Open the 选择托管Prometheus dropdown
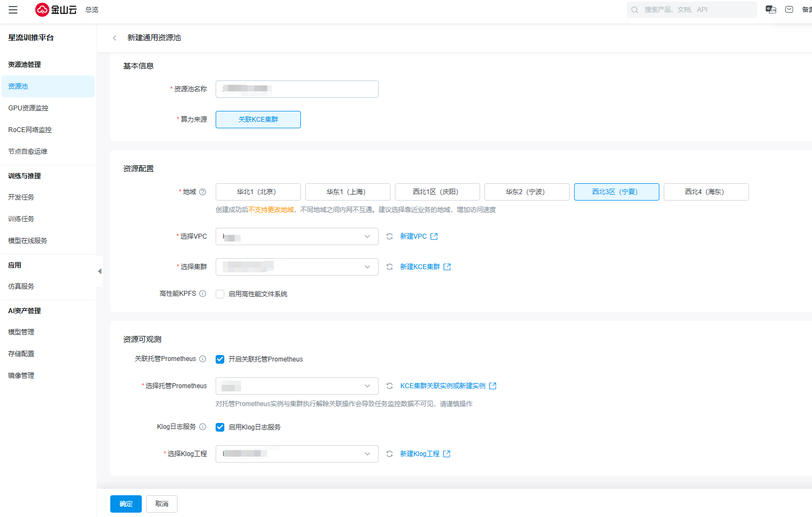Image resolution: width=812 pixels, height=517 pixels. pyautogui.click(x=297, y=386)
